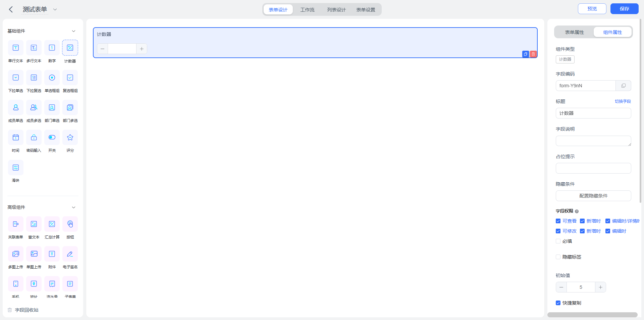Open the 组件属性 panel tab
This screenshot has height=320, width=644.
point(612,32)
